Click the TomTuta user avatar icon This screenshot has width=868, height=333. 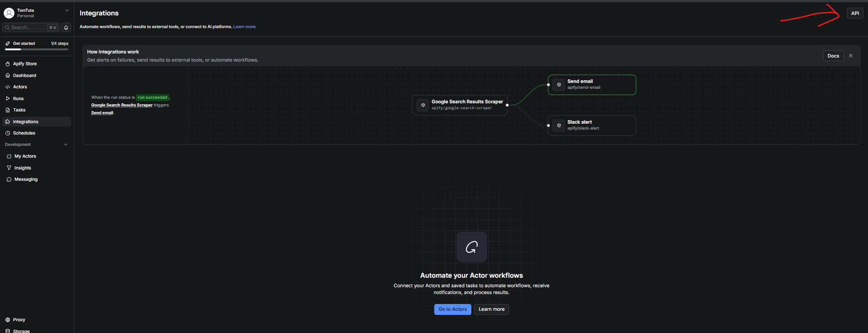click(9, 13)
